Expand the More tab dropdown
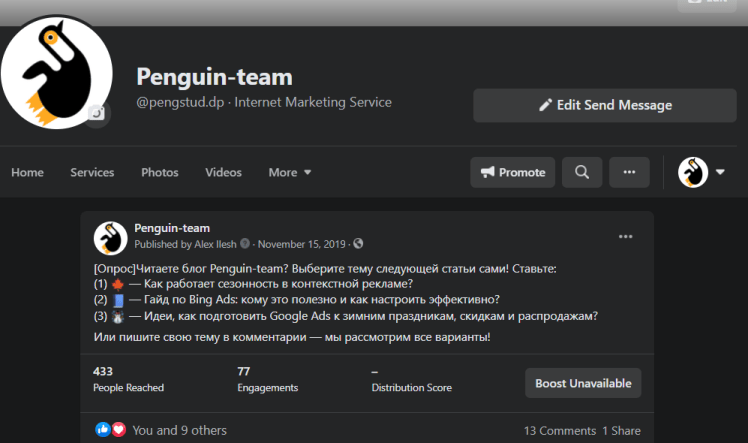Viewport: 748px width, 443px height. point(290,172)
